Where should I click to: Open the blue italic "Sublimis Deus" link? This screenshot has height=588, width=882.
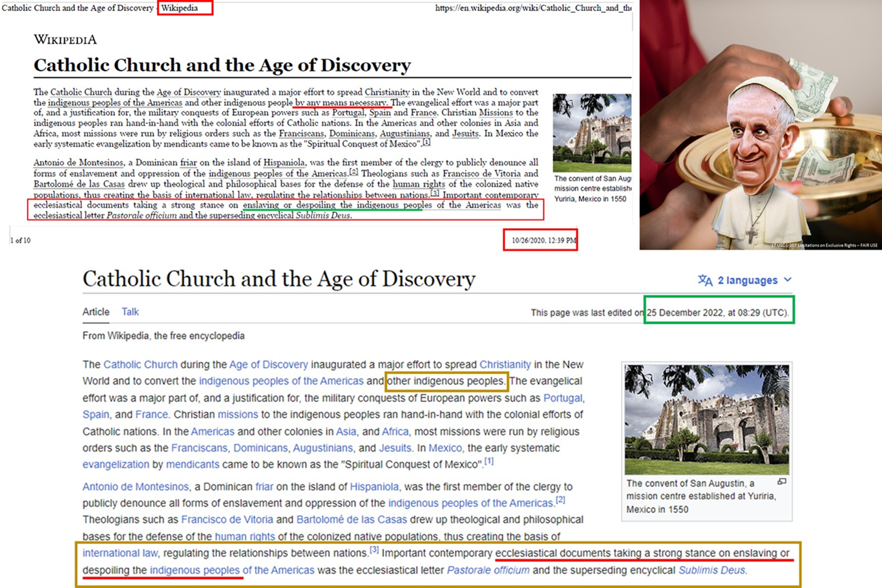click(711, 570)
